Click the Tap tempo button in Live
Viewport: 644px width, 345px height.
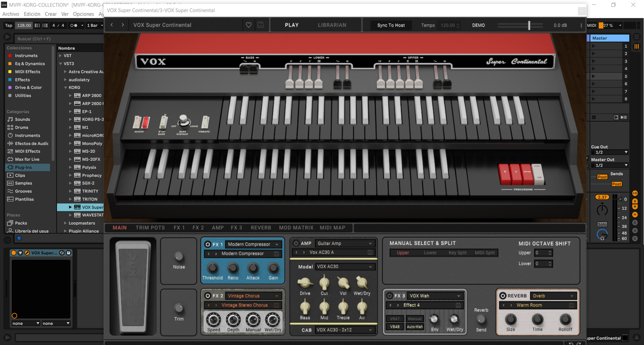click(9, 25)
